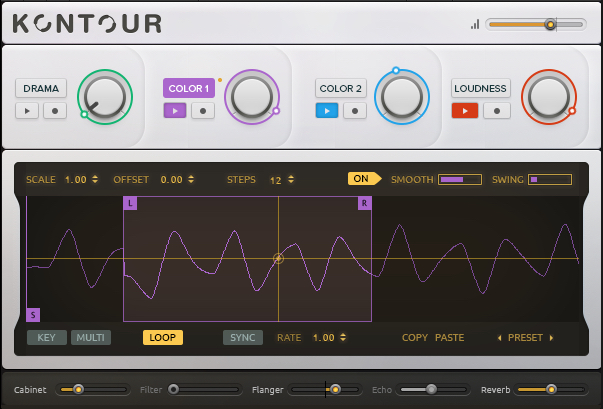Toggle the SYNC button
The width and height of the screenshot is (603, 409).
243,338
